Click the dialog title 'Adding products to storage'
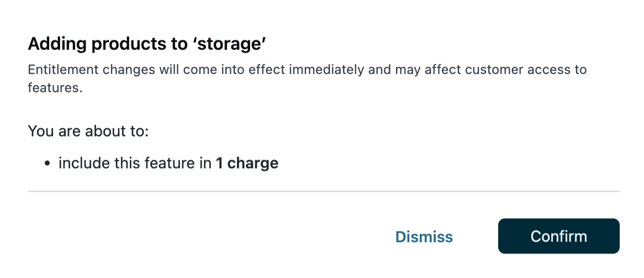The height and width of the screenshot is (278, 644). [147, 44]
